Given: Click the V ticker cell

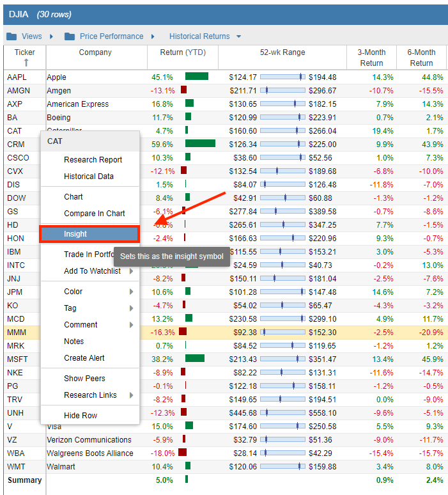Looking at the screenshot, I should tap(10, 427).
